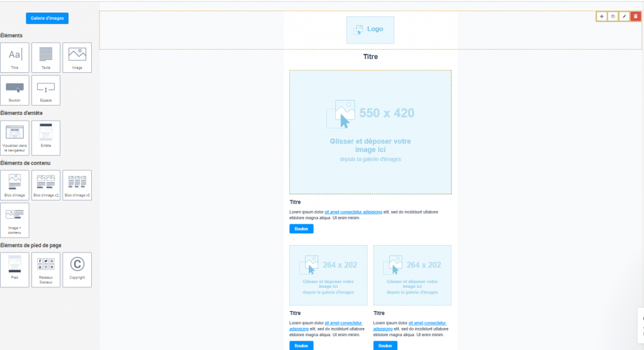Image resolution: width=644 pixels, height=350 pixels.
Task: Follow link in paragraph under large image
Action: pos(353,212)
